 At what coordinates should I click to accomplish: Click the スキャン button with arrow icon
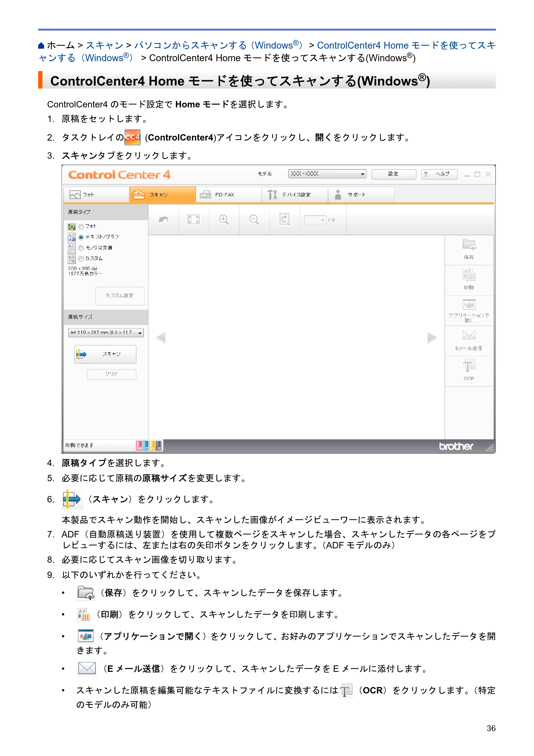tap(105, 354)
